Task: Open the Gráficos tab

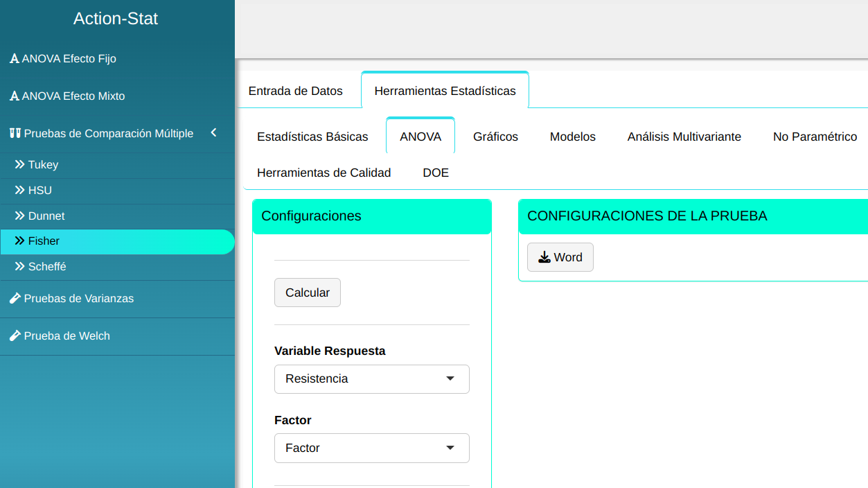Action: coord(495,137)
